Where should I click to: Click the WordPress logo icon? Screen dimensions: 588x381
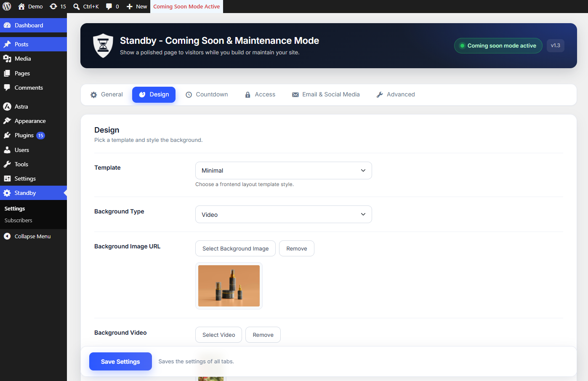click(7, 6)
